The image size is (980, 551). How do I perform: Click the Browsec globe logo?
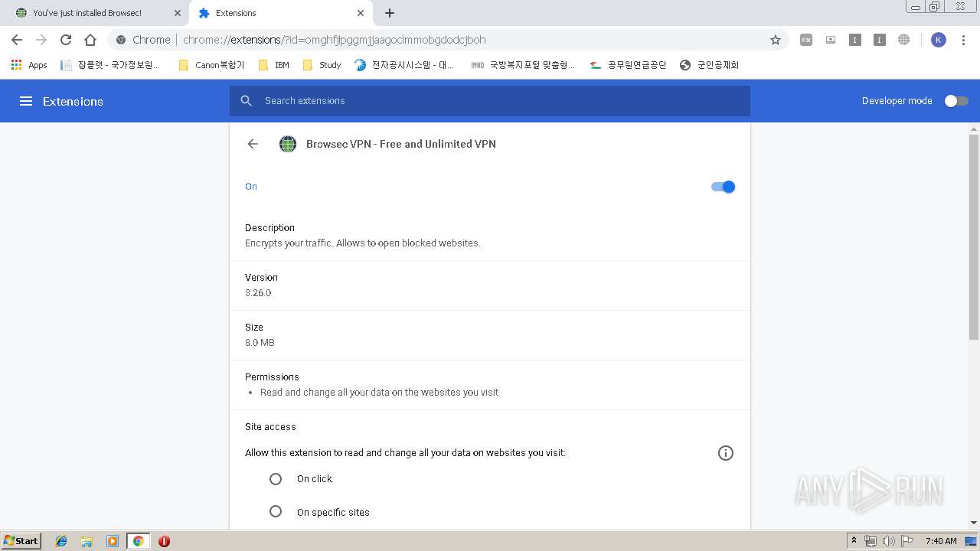tap(288, 144)
